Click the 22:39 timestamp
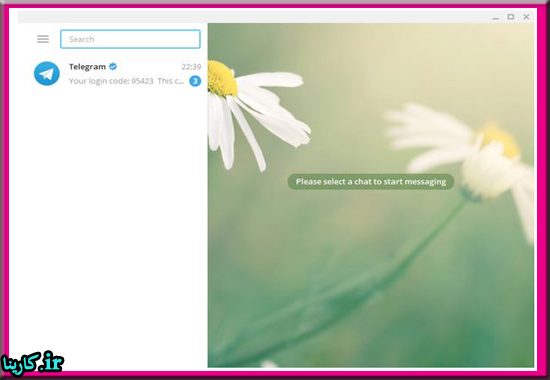Screen dimensions: 550x380 tap(191, 67)
